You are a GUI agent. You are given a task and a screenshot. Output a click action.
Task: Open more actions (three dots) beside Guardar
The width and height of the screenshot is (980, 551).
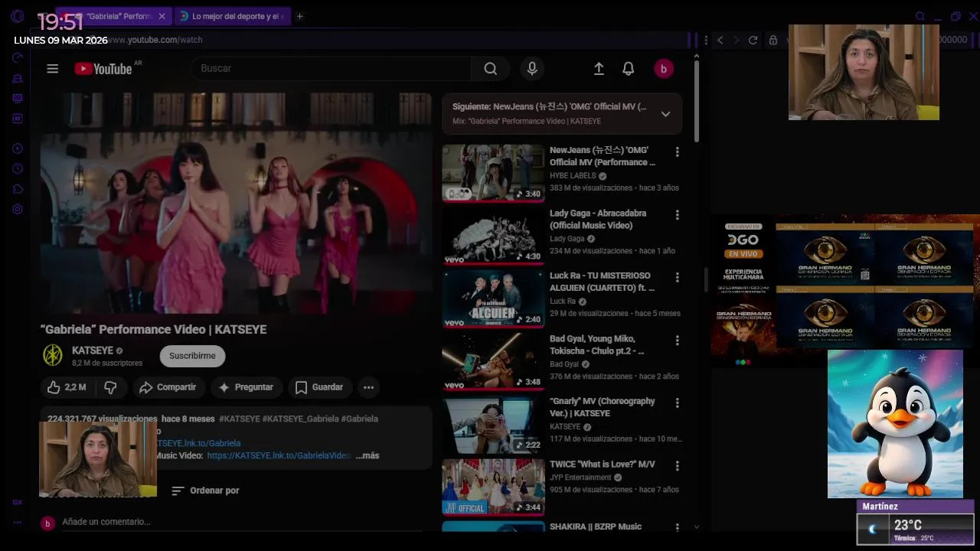tap(368, 387)
